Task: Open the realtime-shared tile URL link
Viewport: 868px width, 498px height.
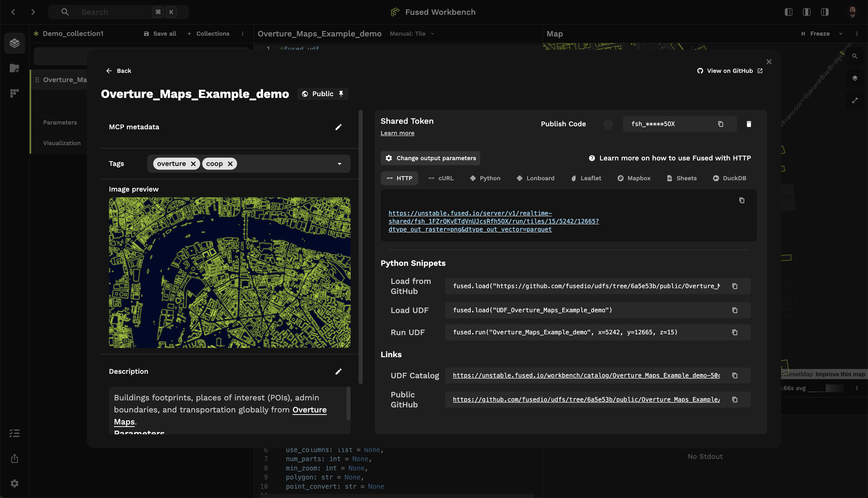Action: tap(494, 221)
